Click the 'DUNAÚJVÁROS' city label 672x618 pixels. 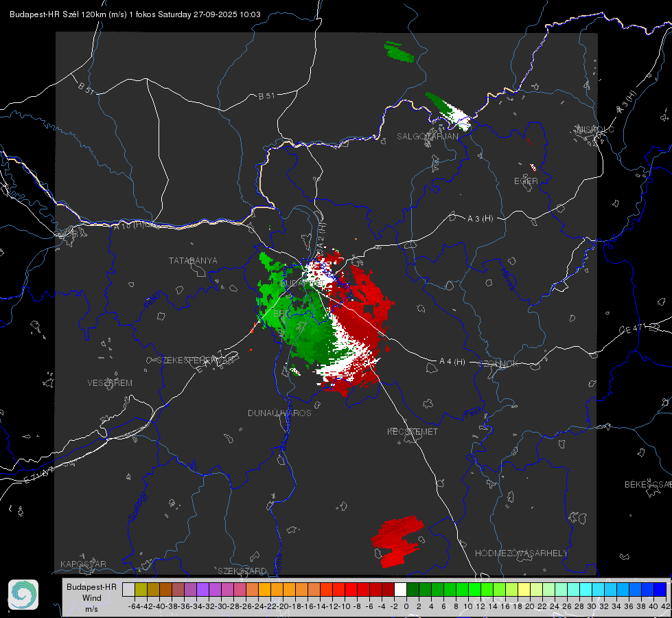[279, 413]
